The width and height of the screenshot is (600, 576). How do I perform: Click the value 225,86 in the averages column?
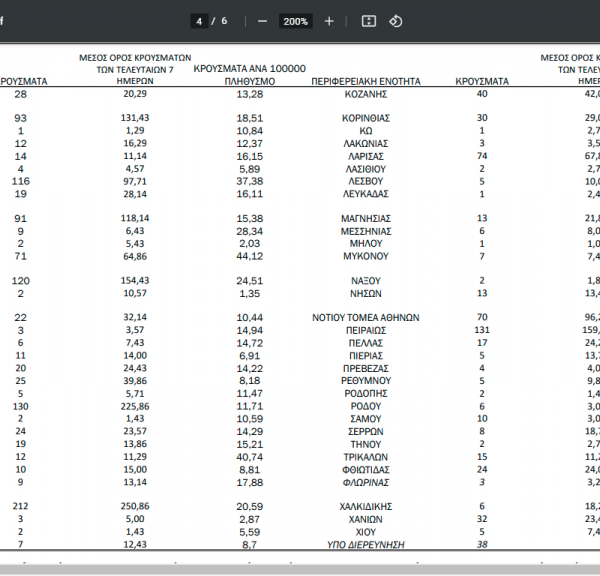[135, 406]
